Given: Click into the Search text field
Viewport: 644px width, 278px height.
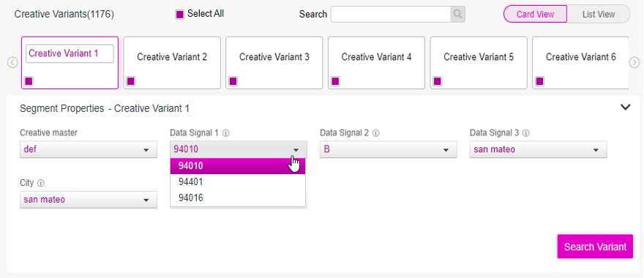Looking at the screenshot, I should [391, 15].
